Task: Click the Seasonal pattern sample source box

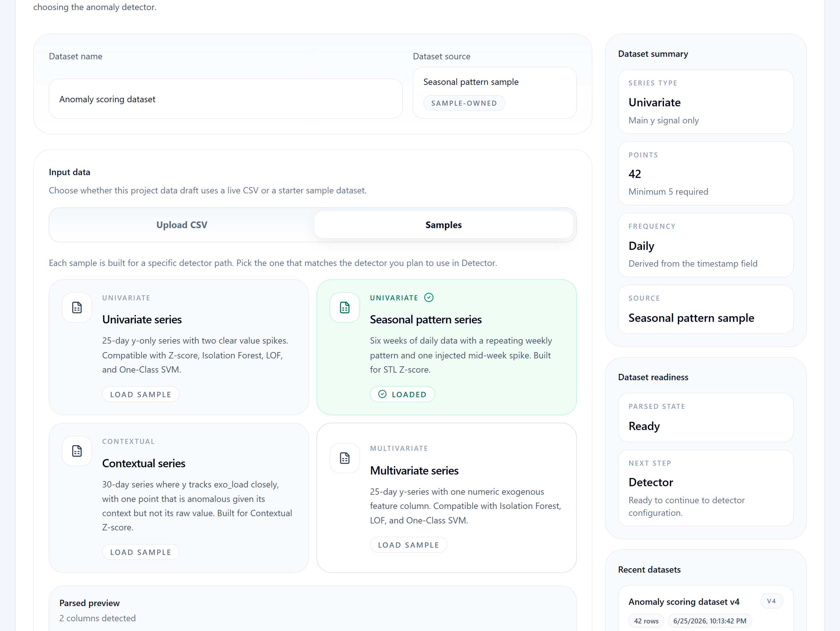Action: (495, 93)
